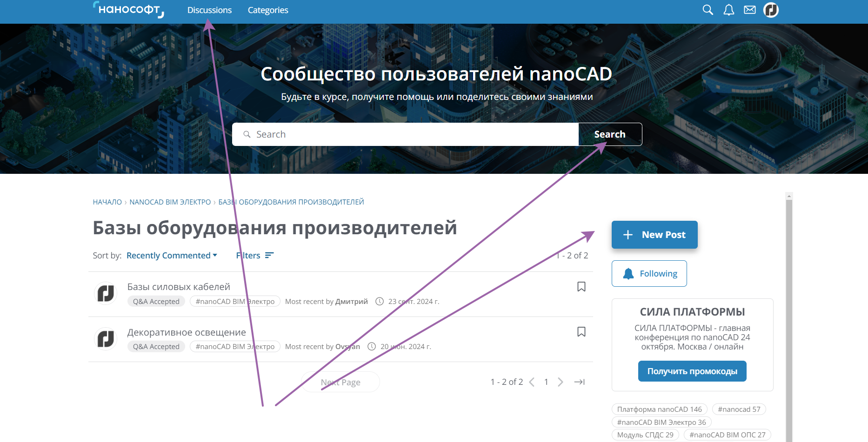Go to НАЧАЛО breadcrumb
Screen dimensions: 868x442
(107, 202)
